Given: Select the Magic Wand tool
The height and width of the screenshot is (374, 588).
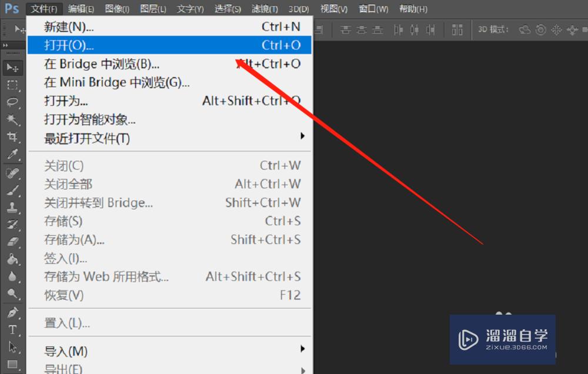Looking at the screenshot, I should [12, 119].
